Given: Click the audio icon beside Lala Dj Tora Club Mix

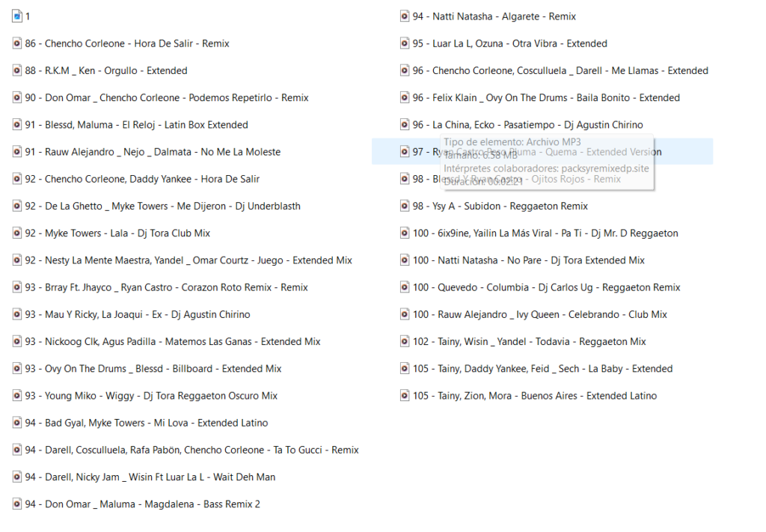Looking at the screenshot, I should (17, 233).
